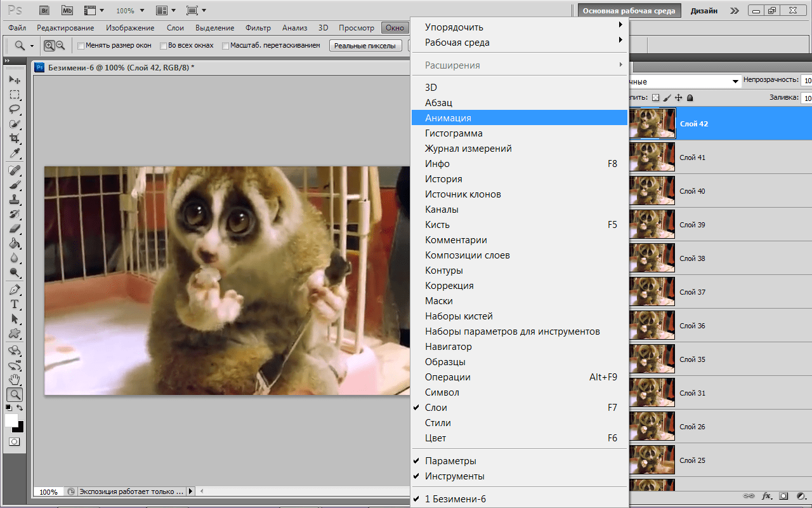The image size is (812, 508).
Task: Add a layer mask
Action: click(x=783, y=496)
